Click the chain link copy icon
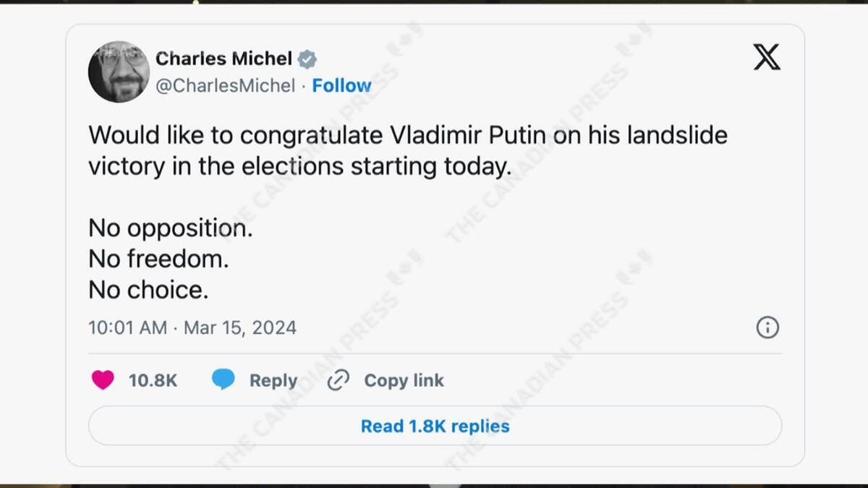Viewport: 868px width, 488px height. pos(339,380)
